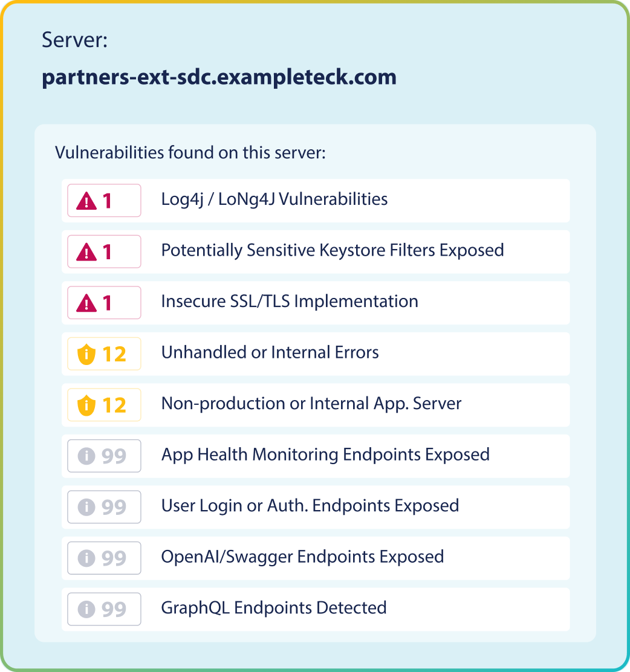
Task: Click shield icon beside Non-production or Internal App. Server
Action: 87,405
